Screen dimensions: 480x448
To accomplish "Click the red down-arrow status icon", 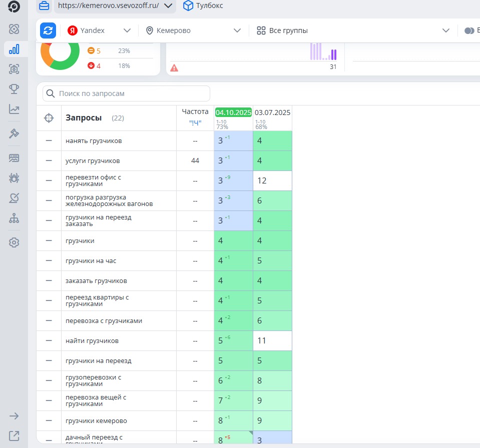I will [91, 65].
